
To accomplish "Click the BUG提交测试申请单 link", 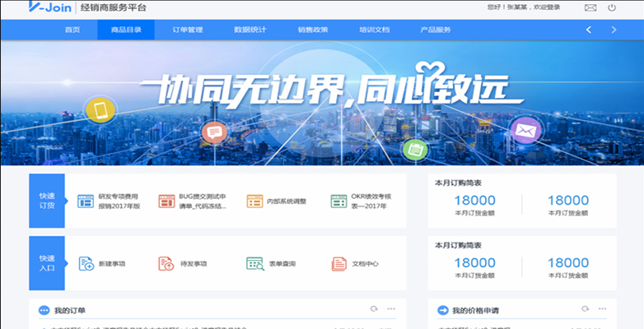I will pyautogui.click(x=202, y=202).
